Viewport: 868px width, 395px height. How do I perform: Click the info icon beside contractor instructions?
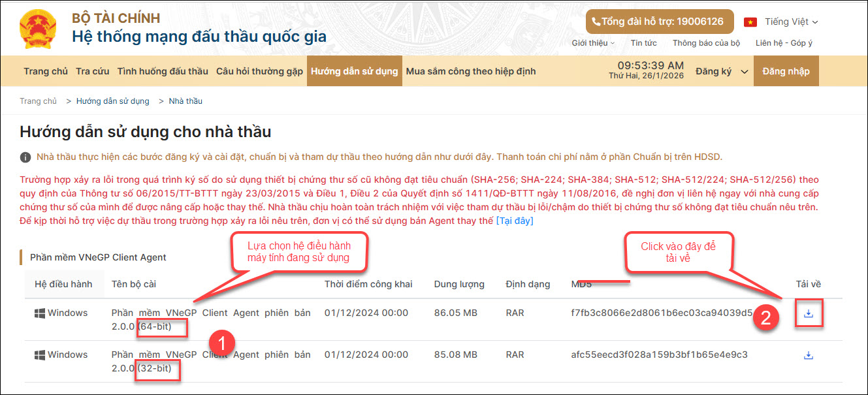(25, 157)
